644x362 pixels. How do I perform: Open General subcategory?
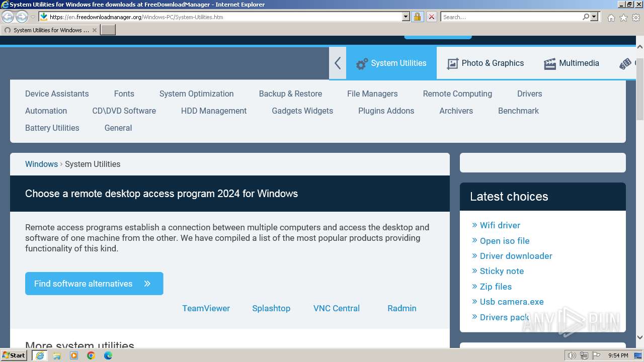pyautogui.click(x=118, y=128)
